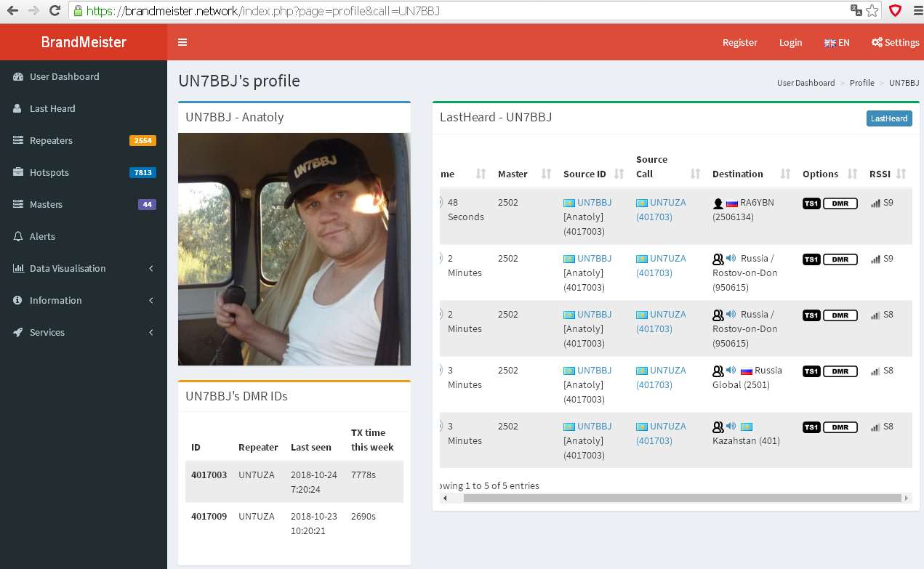Image resolution: width=924 pixels, height=569 pixels.
Task: Click the browser reload icon
Action: (55, 11)
